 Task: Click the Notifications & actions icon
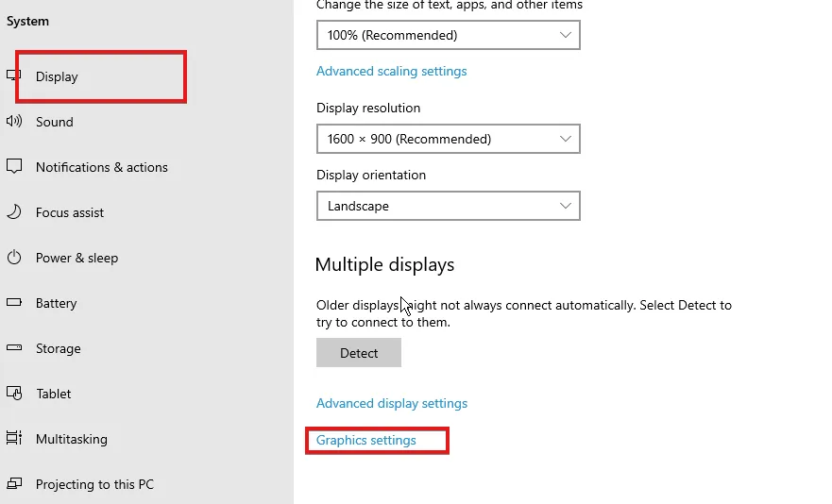[x=14, y=167]
